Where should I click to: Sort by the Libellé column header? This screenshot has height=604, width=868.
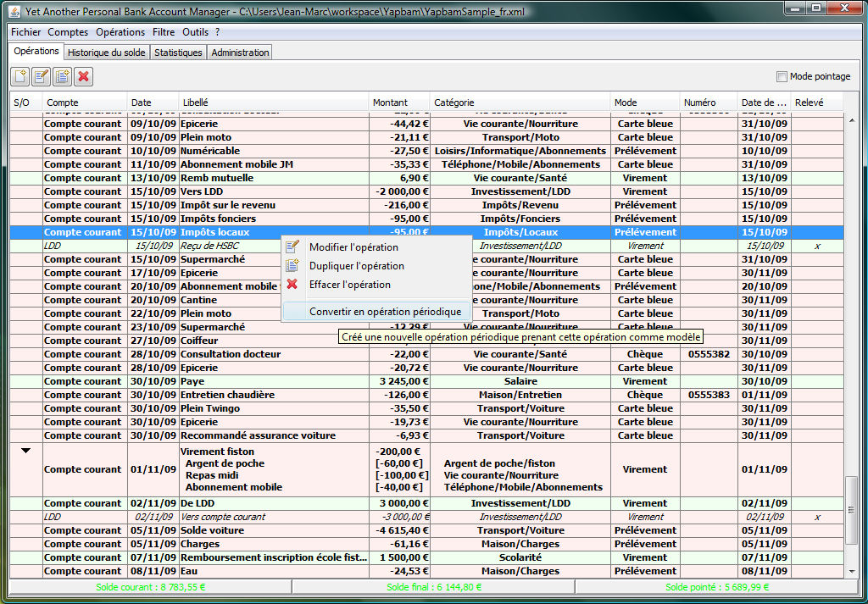274,103
